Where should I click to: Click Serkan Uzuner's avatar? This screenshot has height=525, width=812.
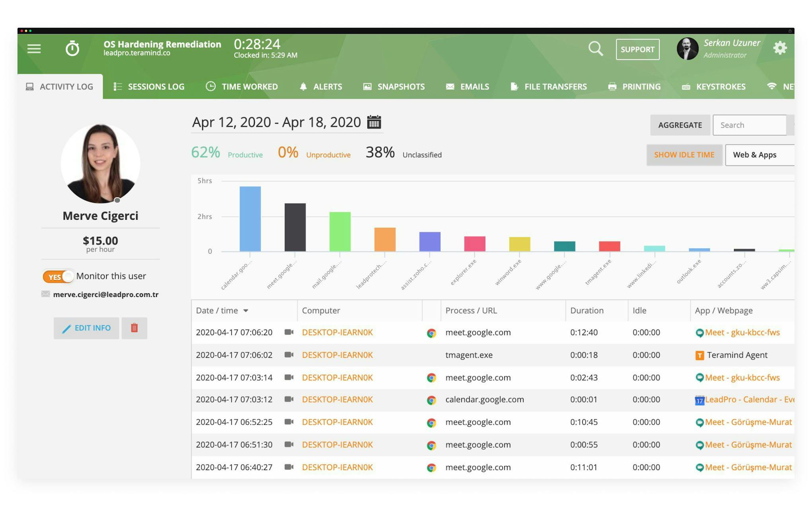(687, 49)
